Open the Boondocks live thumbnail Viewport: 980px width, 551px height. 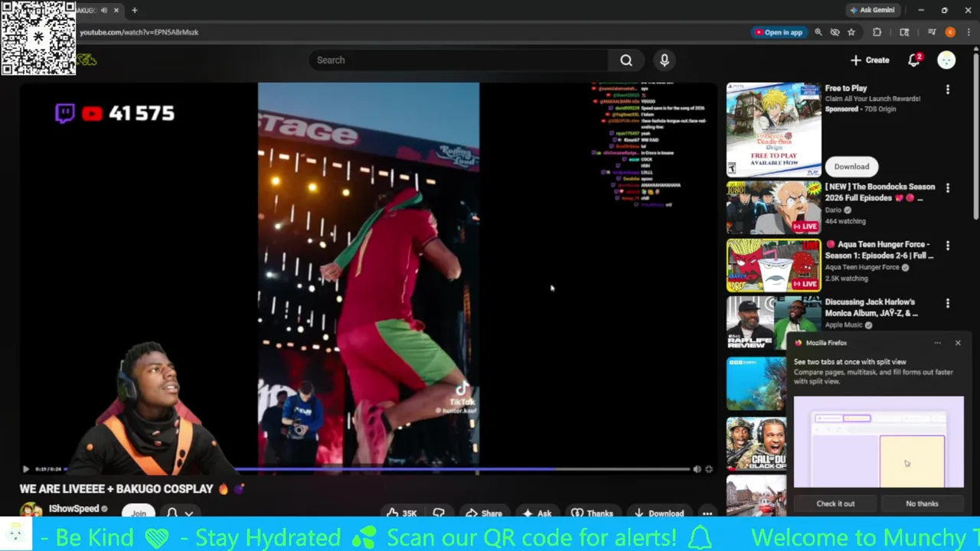click(773, 207)
